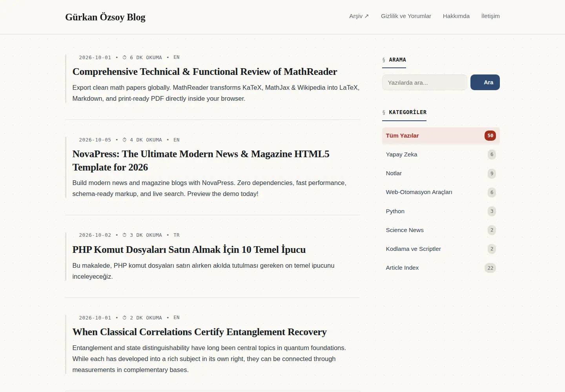Image resolution: width=565 pixels, height=392 pixels.
Task: Select Kodlama ve Scriptler category
Action: (441, 249)
